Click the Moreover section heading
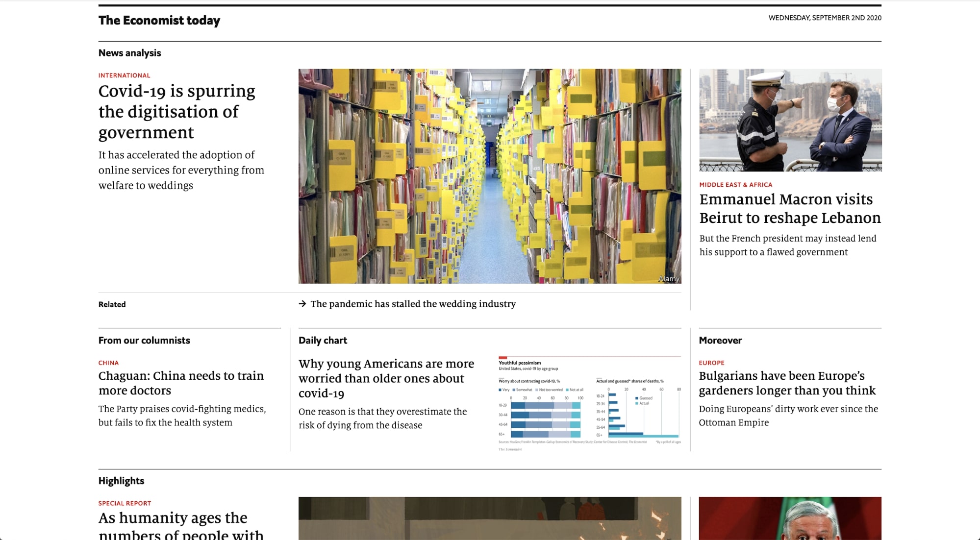 pyautogui.click(x=720, y=341)
